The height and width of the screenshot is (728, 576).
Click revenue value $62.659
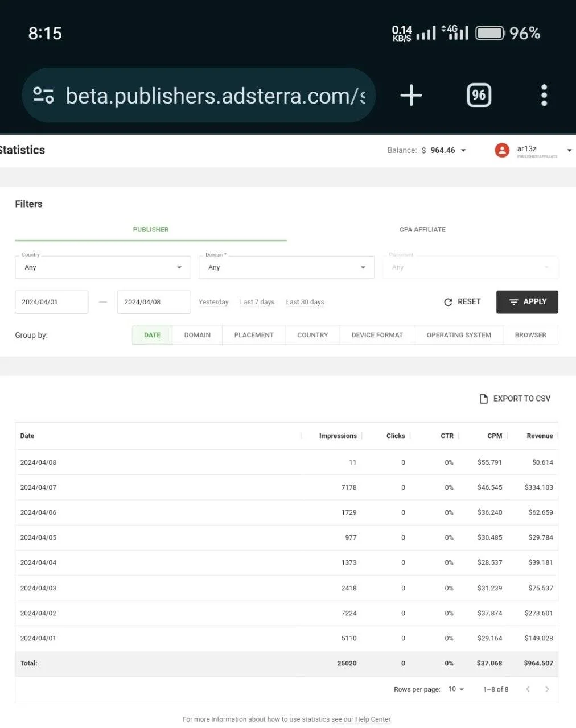(x=541, y=512)
